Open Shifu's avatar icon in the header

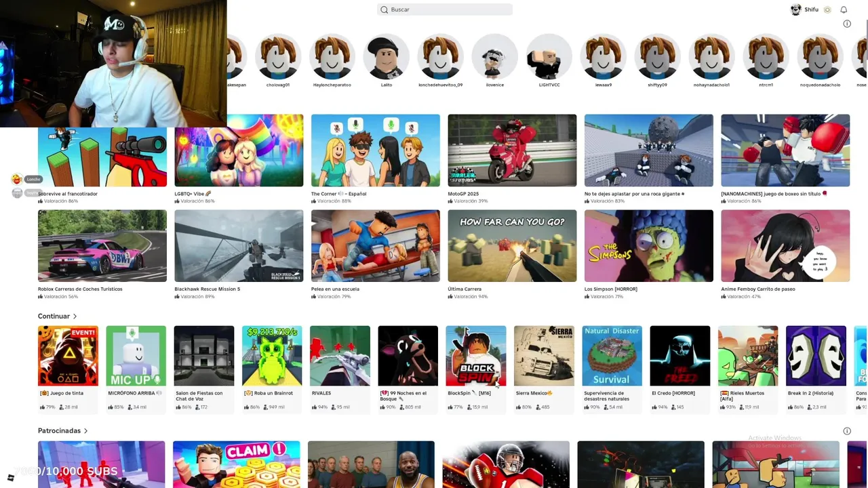coord(796,9)
